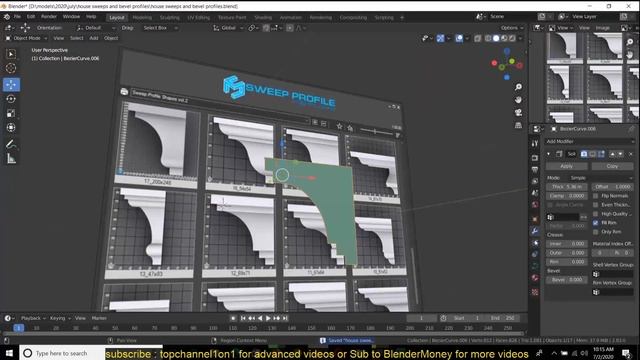
Task: Select solid viewport shading mode
Action: point(496,38)
